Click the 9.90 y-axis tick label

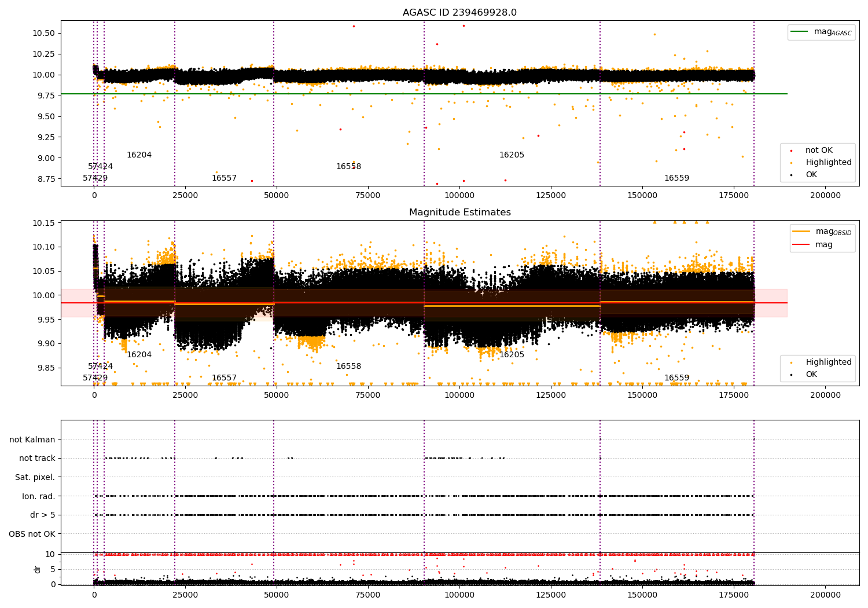coord(46,343)
